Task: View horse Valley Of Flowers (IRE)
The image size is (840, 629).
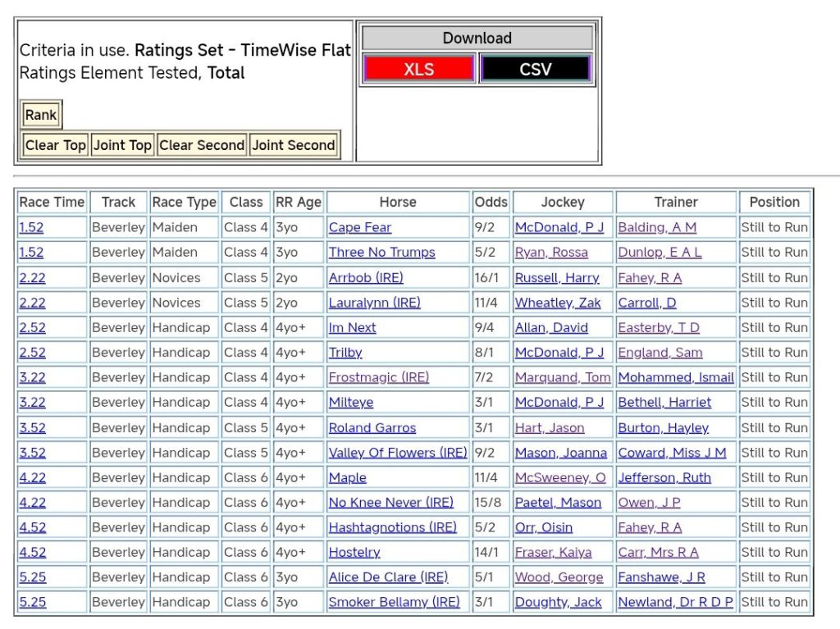Action: coord(397,453)
